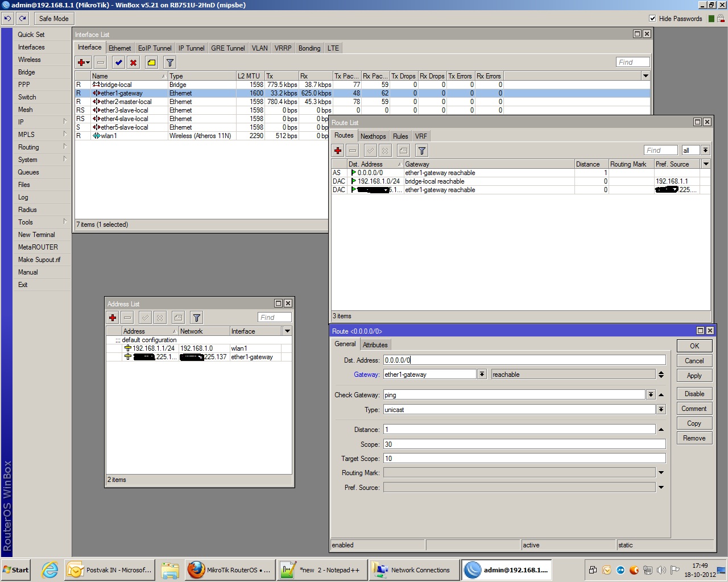Click the comment icon in Address List toolbar

[x=178, y=318]
